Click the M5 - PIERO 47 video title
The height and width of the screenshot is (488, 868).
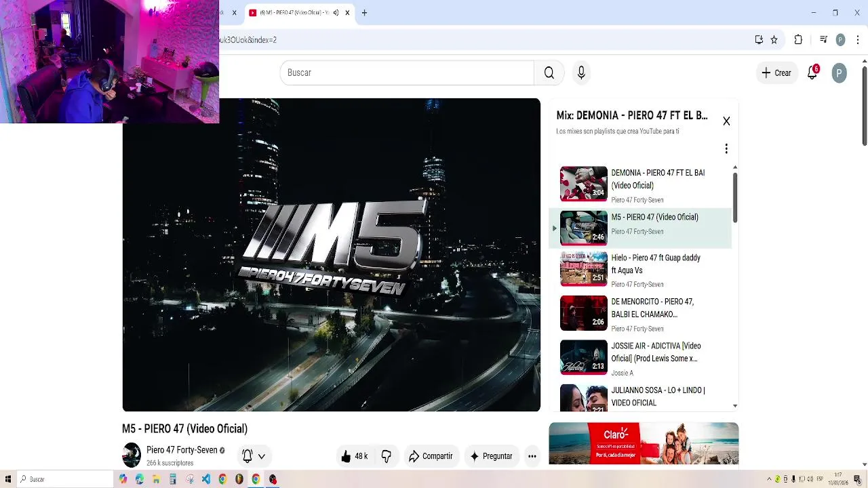point(184,429)
